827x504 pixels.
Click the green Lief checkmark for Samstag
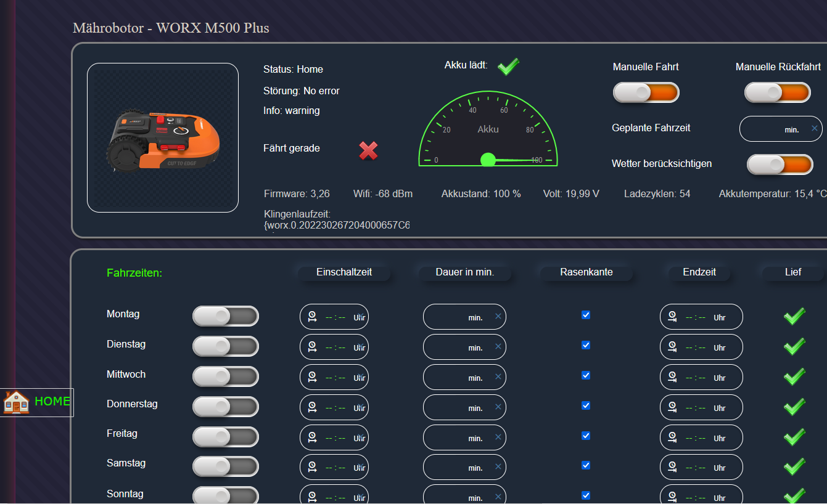point(794,466)
